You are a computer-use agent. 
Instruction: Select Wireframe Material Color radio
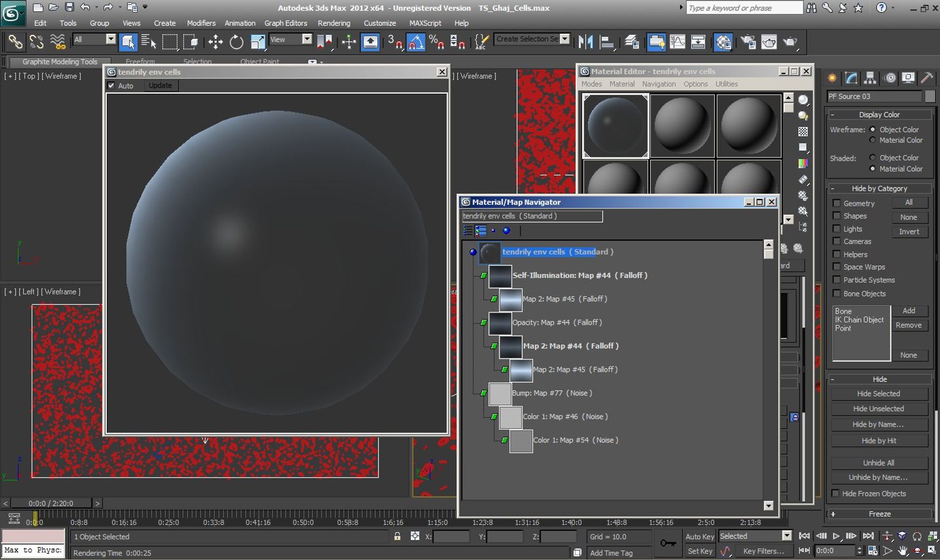click(x=873, y=140)
